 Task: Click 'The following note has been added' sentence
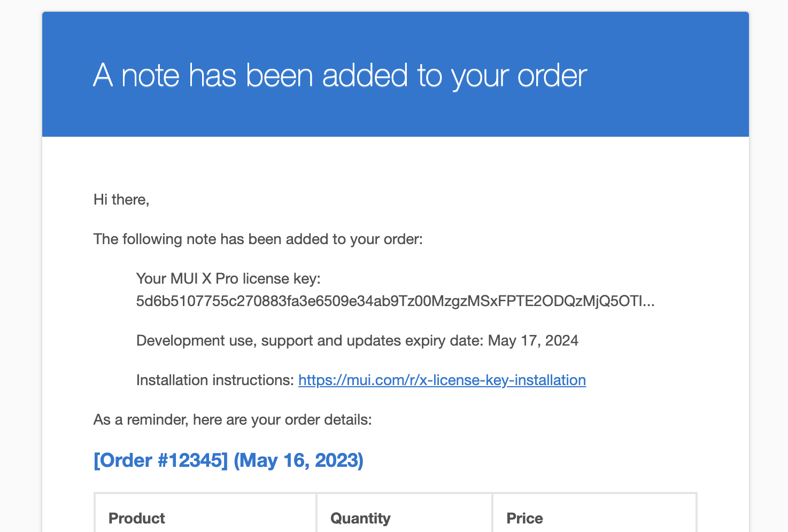pos(258,239)
